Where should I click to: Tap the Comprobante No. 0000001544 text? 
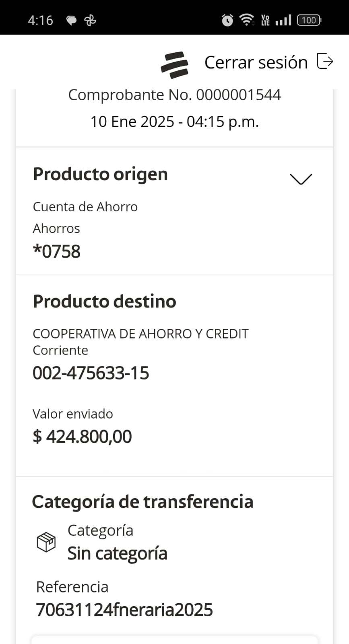pyautogui.click(x=174, y=95)
